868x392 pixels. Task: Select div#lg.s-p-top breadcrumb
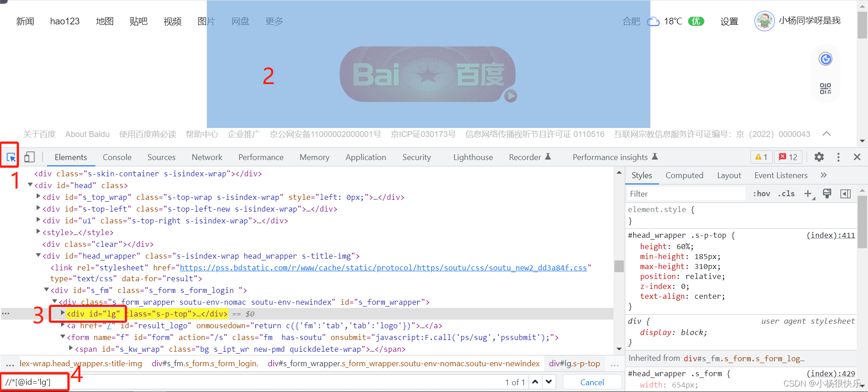574,364
